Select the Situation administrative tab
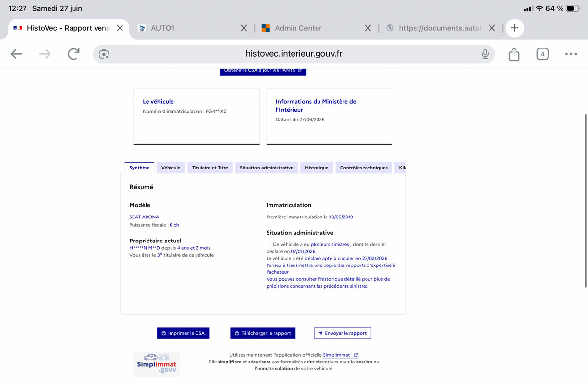The height and width of the screenshot is (386, 588). tap(266, 168)
